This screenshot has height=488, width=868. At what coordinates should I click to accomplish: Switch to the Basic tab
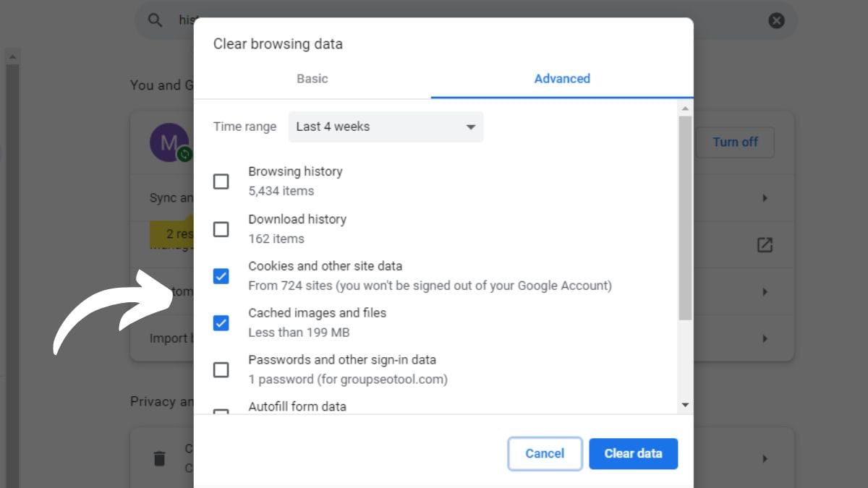click(312, 79)
